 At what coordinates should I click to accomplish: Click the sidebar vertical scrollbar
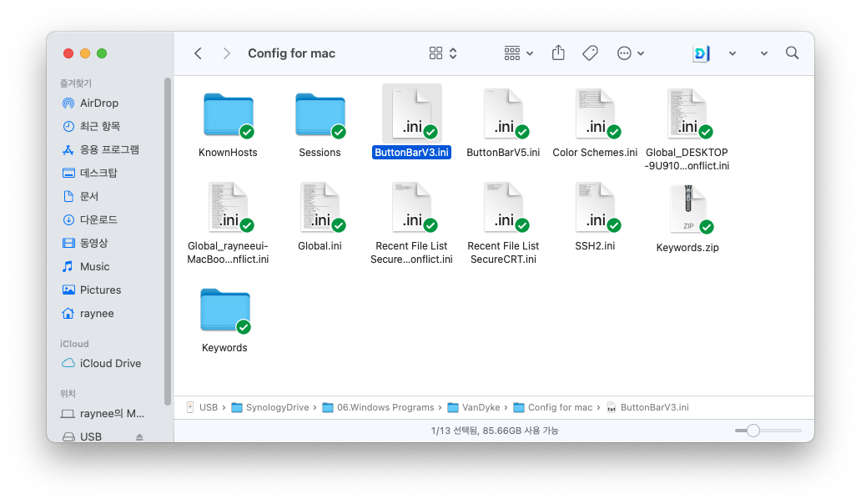tap(168, 241)
